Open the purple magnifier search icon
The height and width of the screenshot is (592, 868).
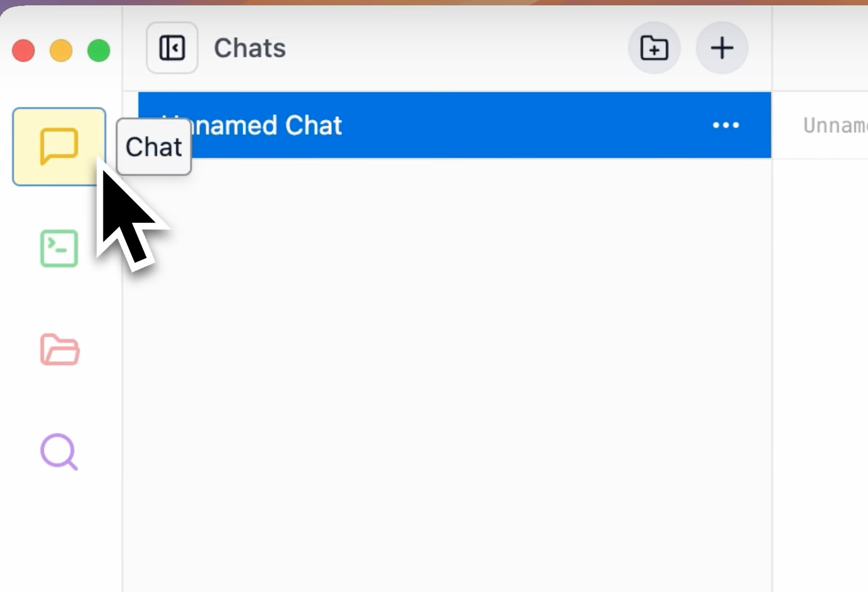[x=59, y=452]
